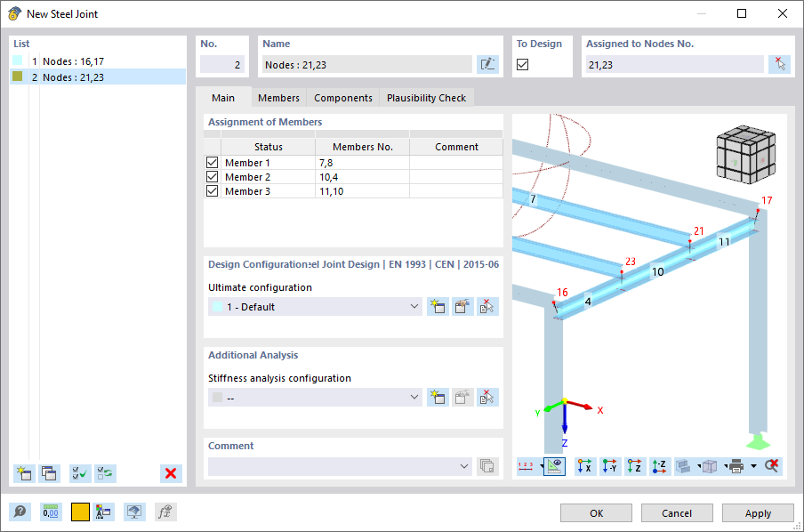This screenshot has width=804, height=532.
Task: Click the Assigned to Nodes No. field
Action: tap(675, 65)
